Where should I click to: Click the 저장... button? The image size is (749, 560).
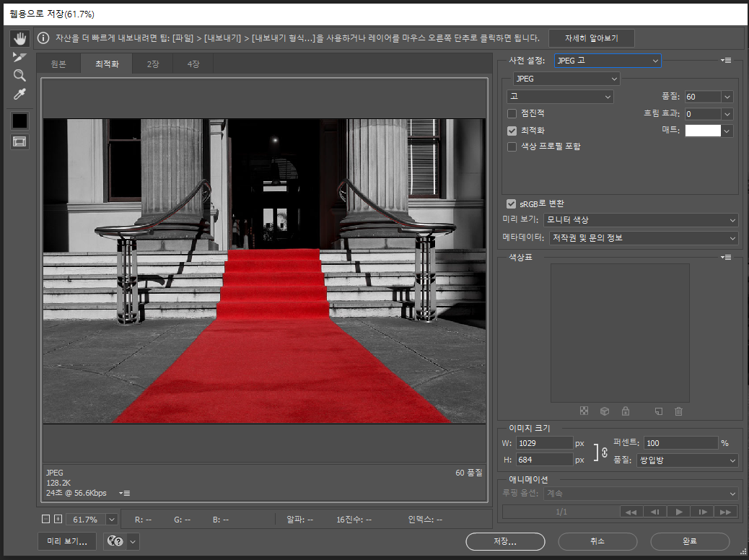[505, 541]
